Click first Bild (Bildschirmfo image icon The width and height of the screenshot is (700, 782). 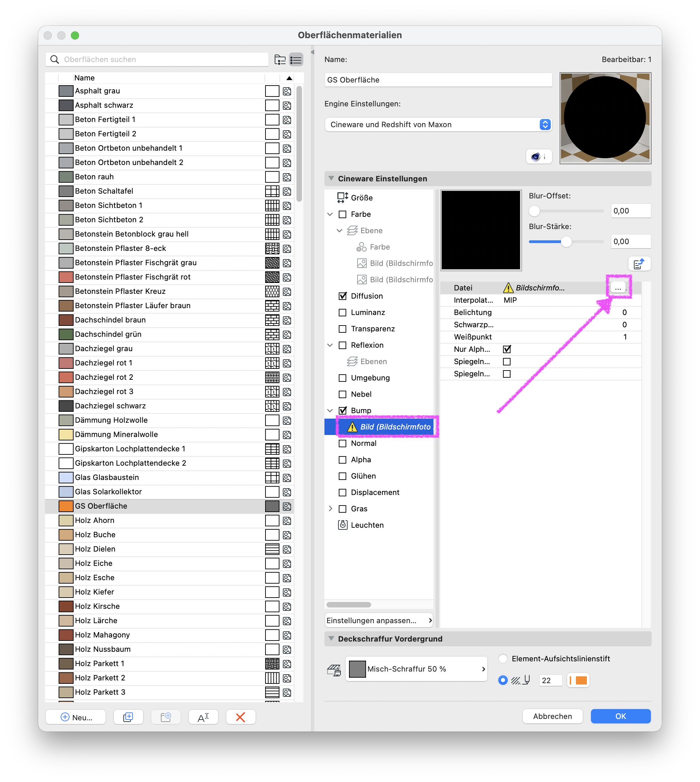point(362,264)
